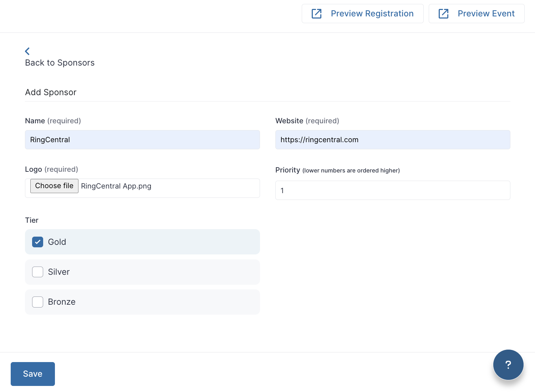
Task: Focus the Website field with ringcentral URL
Action: [x=393, y=140]
